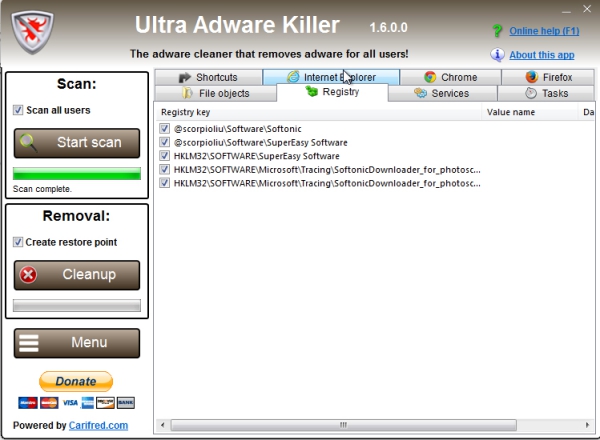Open the About this app link

[x=542, y=55]
